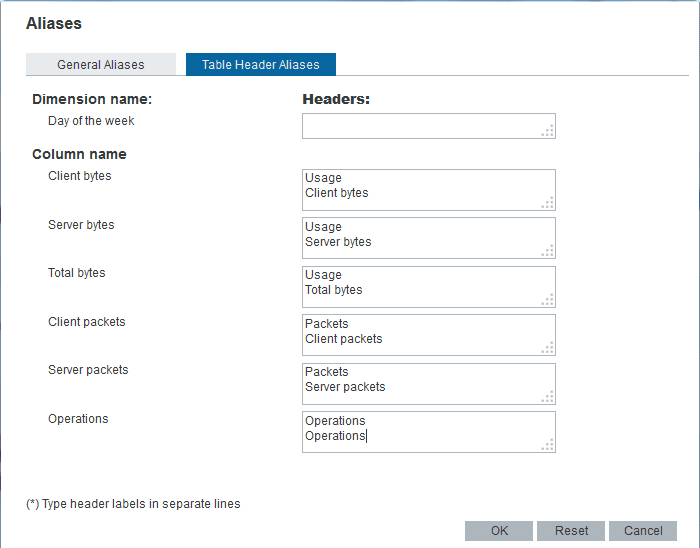Place cursor on 'Packets' in Client packets textarea
This screenshot has height=548, width=700.
pos(326,324)
